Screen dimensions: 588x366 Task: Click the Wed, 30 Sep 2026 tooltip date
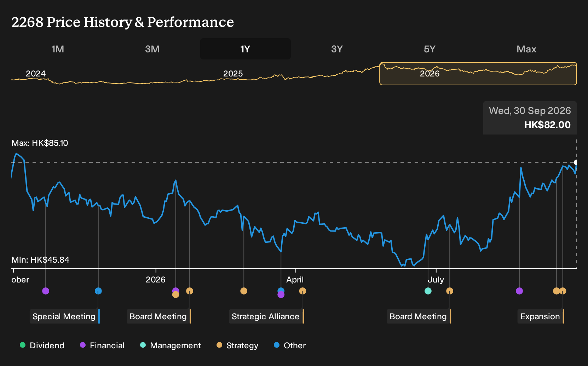click(530, 110)
